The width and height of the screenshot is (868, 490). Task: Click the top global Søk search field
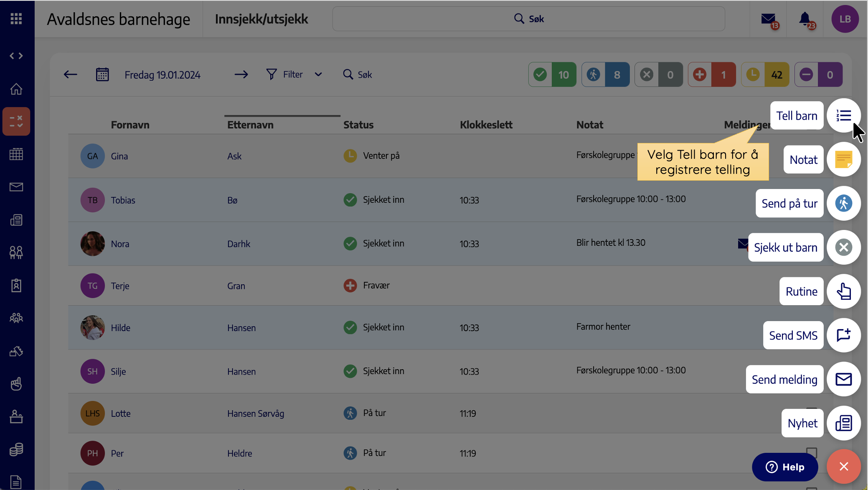point(528,19)
